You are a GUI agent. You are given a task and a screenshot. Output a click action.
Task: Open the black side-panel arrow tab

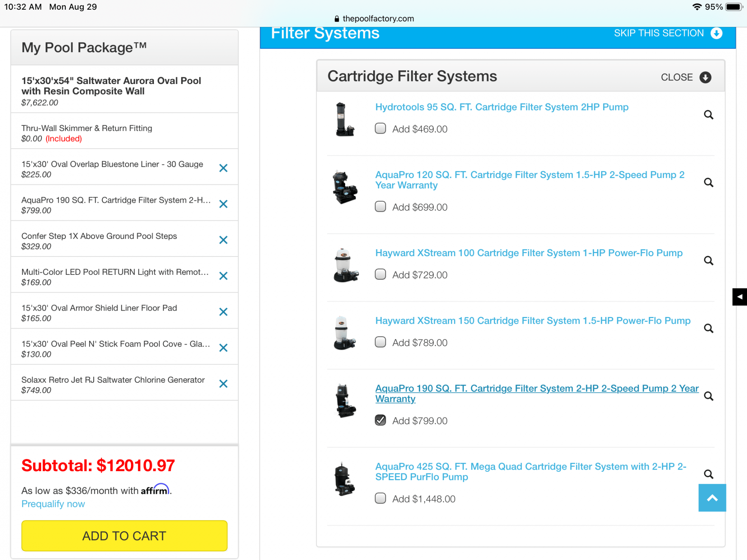tap(740, 297)
